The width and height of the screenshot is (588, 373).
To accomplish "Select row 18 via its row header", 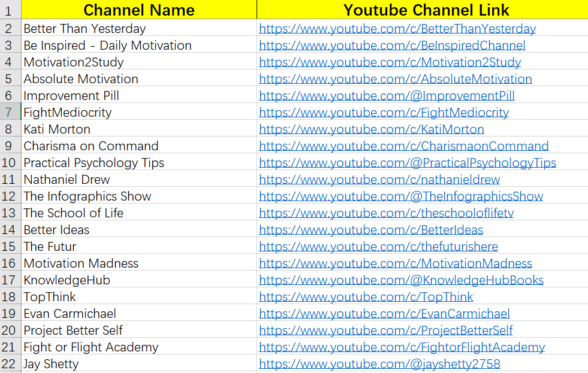I will [x=11, y=296].
